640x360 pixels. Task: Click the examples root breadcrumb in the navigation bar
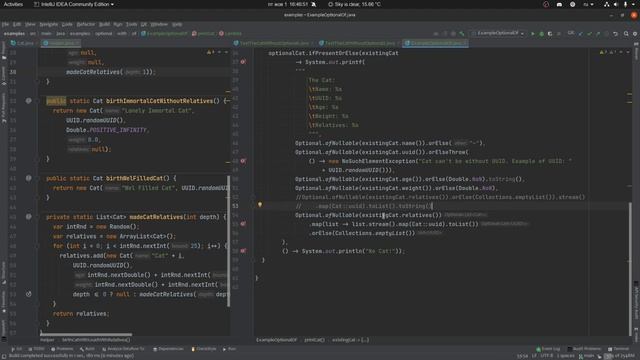point(14,33)
